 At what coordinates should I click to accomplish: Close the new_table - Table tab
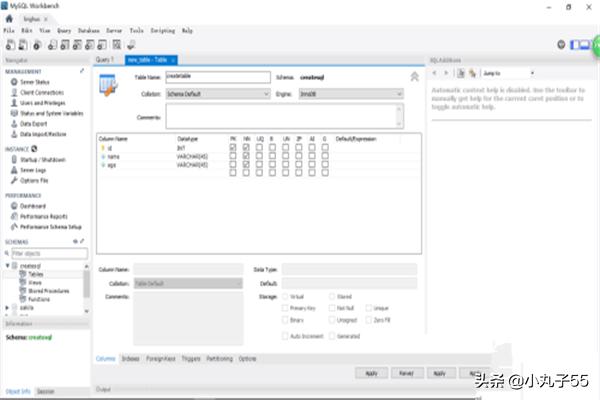pyautogui.click(x=173, y=60)
